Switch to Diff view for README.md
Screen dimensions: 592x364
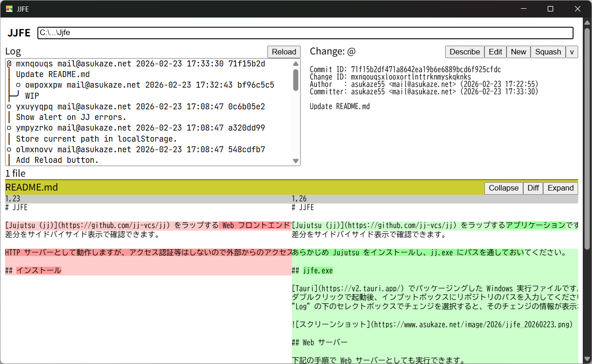533,188
